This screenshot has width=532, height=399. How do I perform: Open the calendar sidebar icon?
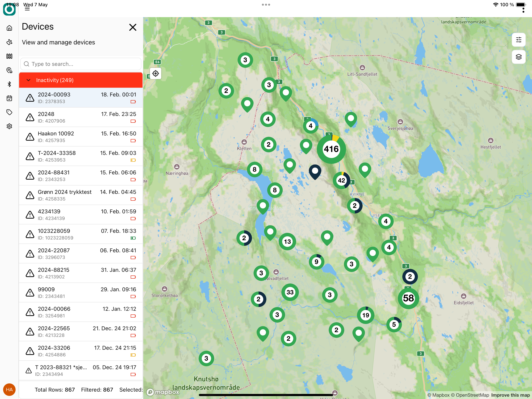[x=9, y=98]
